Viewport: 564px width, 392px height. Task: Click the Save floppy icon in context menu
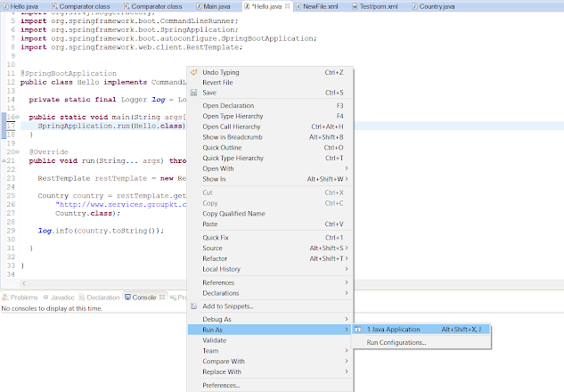[x=194, y=93]
